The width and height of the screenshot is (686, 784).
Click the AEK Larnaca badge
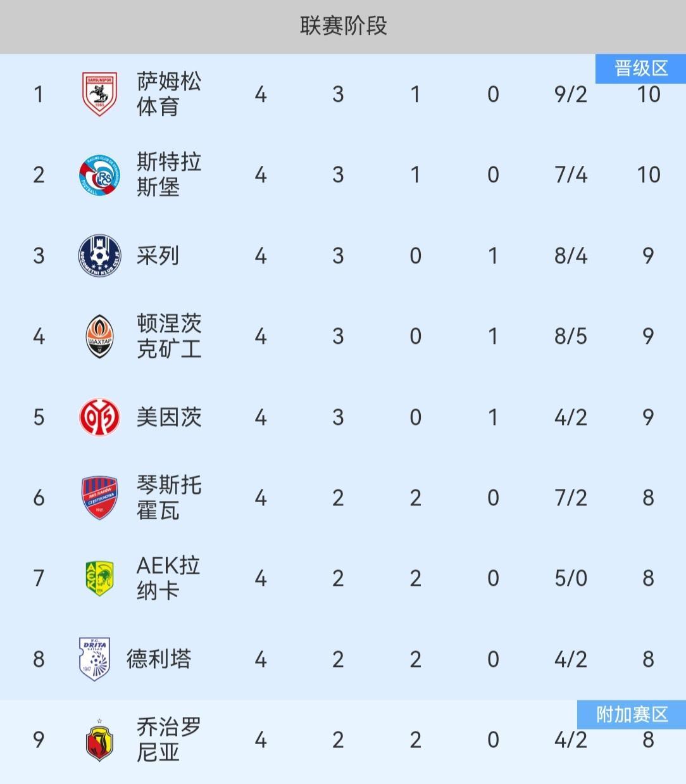click(x=99, y=578)
